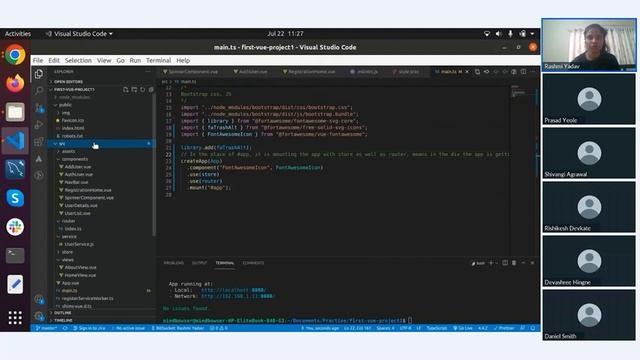640x360 pixels.
Task: Refresh the explorer file tree
Action: coord(142,89)
